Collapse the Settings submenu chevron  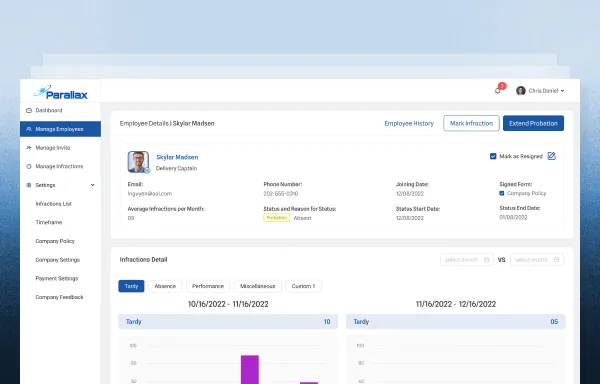93,185
